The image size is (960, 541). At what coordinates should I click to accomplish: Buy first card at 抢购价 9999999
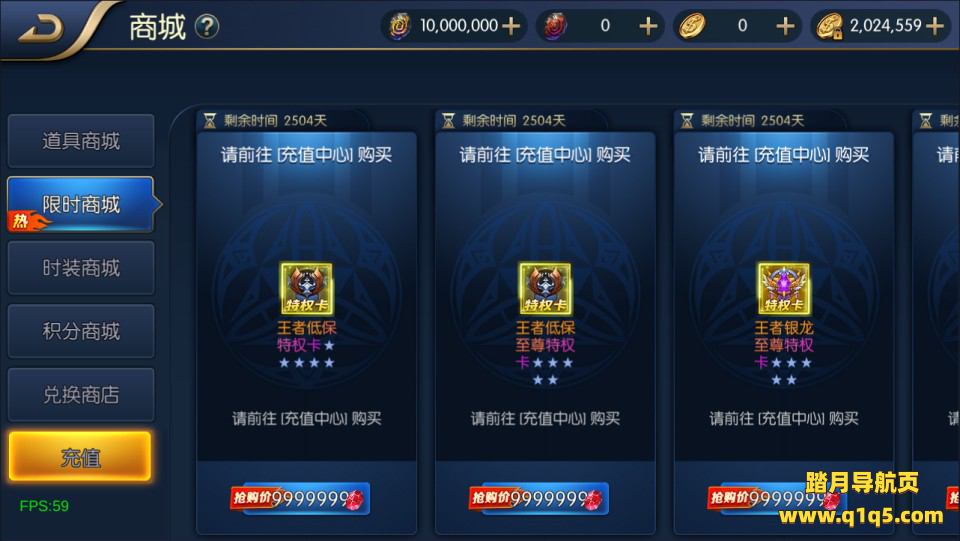coord(300,499)
